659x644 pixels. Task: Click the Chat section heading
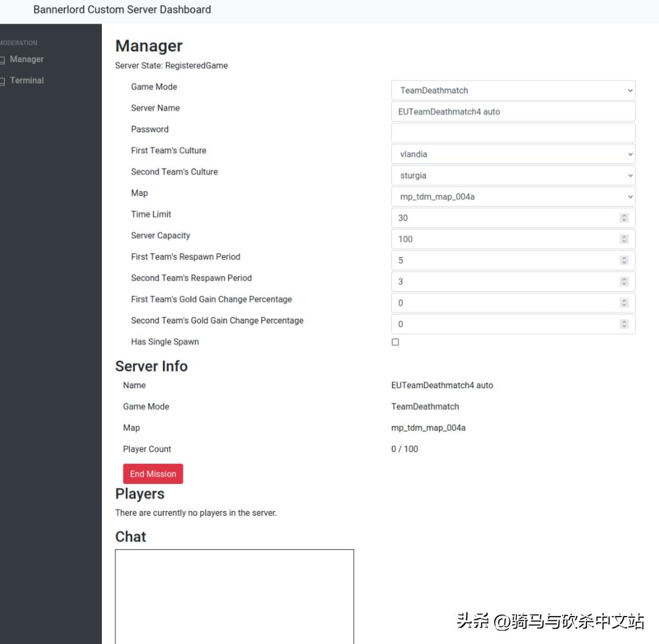[x=131, y=537]
